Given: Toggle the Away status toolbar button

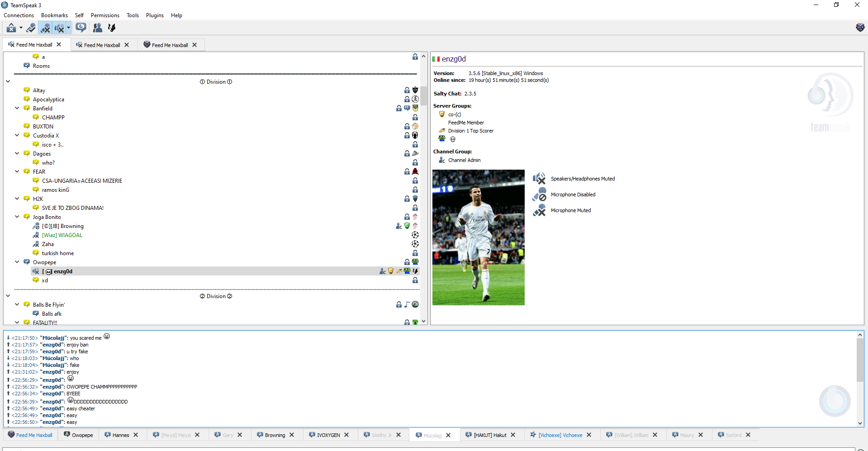Looking at the screenshot, I should (11, 28).
